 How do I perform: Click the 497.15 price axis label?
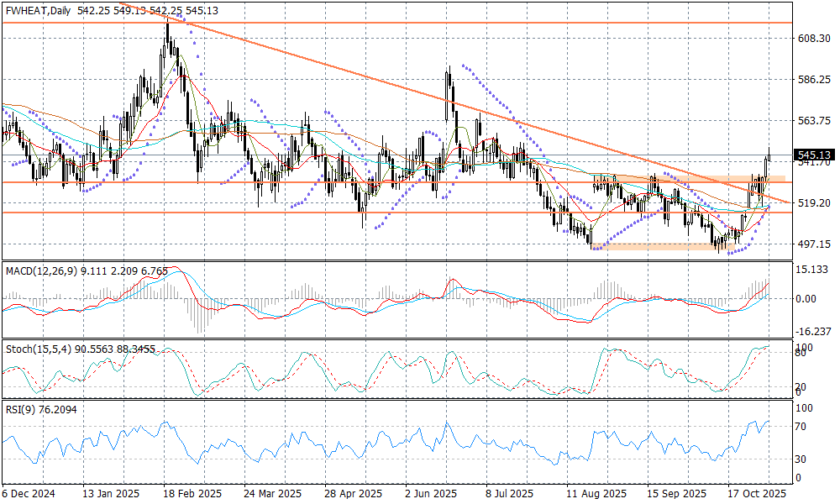814,244
